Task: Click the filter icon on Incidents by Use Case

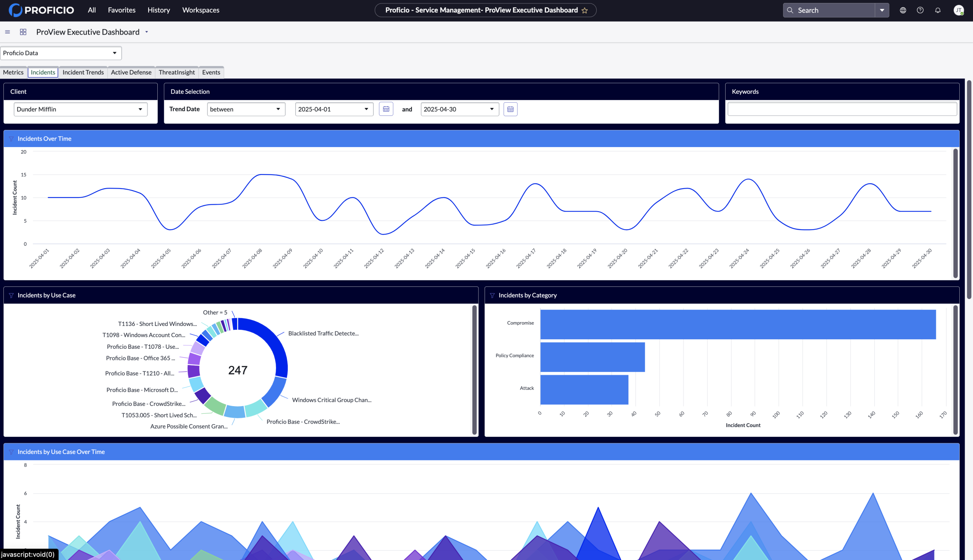Action: (x=11, y=295)
